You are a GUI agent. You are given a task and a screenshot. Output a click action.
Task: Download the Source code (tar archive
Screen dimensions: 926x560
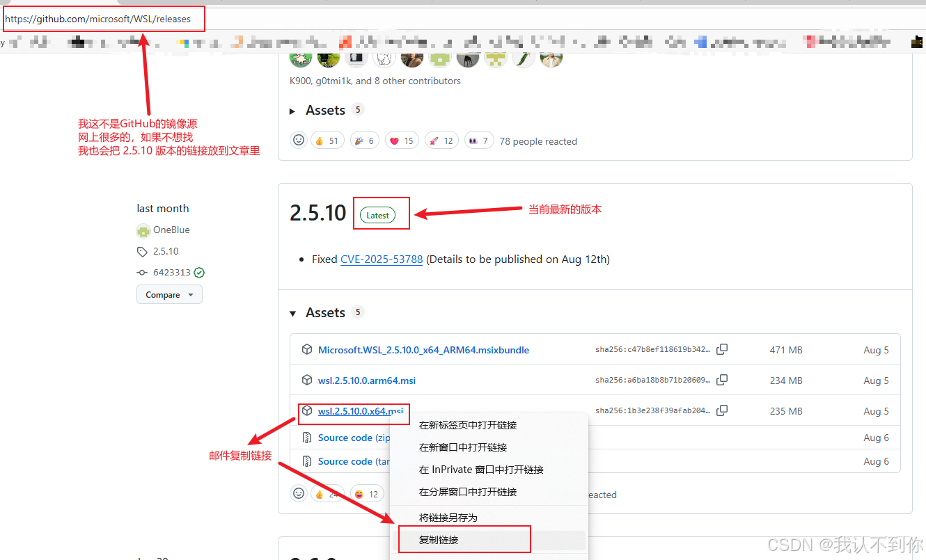(354, 461)
